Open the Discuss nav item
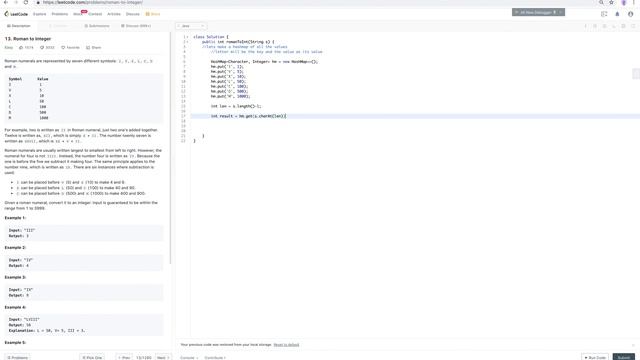 pos(133,14)
